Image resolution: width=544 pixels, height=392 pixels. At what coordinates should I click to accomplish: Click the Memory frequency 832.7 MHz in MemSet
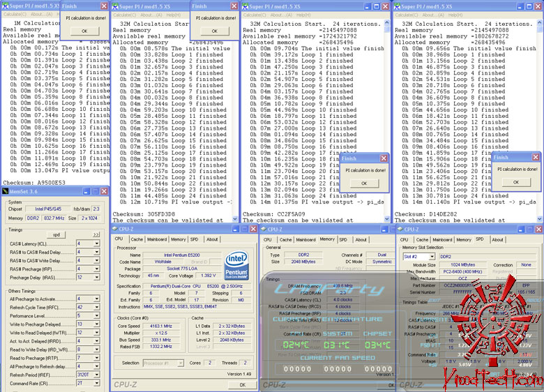(x=54, y=218)
